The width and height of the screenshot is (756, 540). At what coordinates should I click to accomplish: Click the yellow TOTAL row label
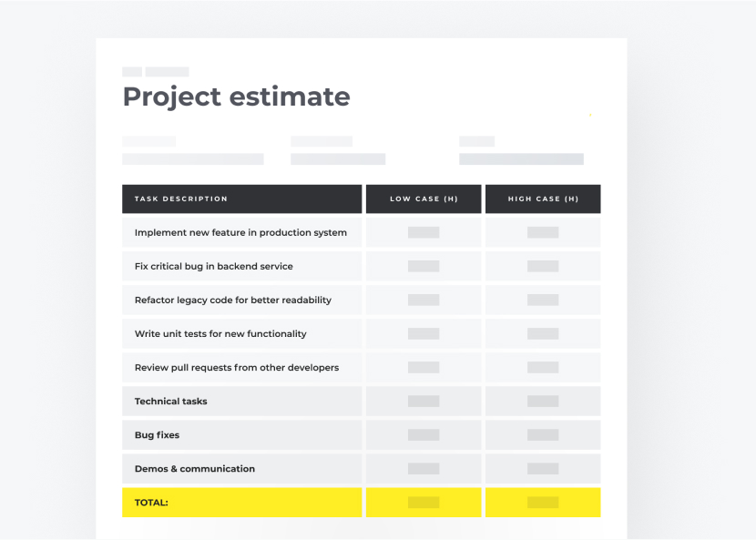[x=151, y=502]
